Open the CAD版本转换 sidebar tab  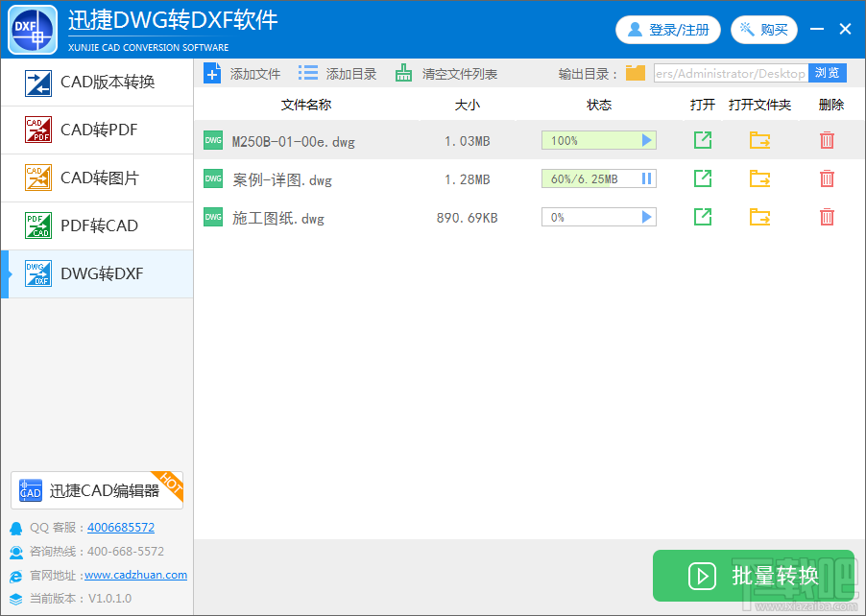click(97, 83)
